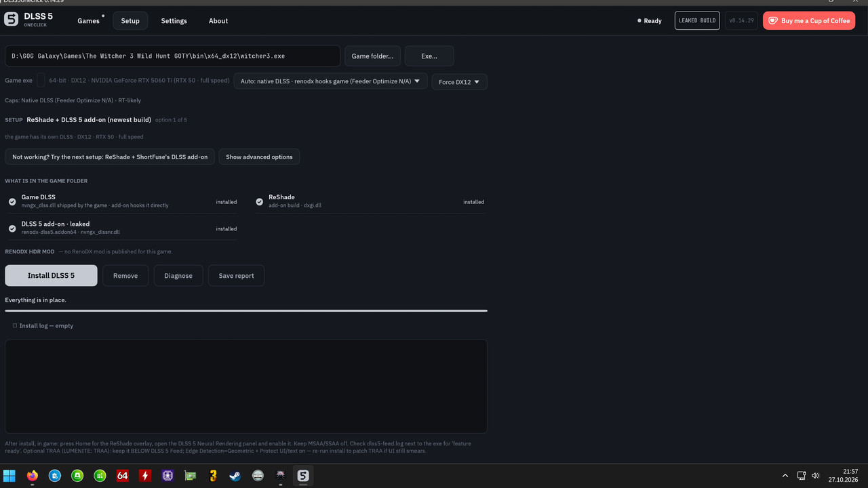Show hidden system tray icons chevron

point(785,476)
